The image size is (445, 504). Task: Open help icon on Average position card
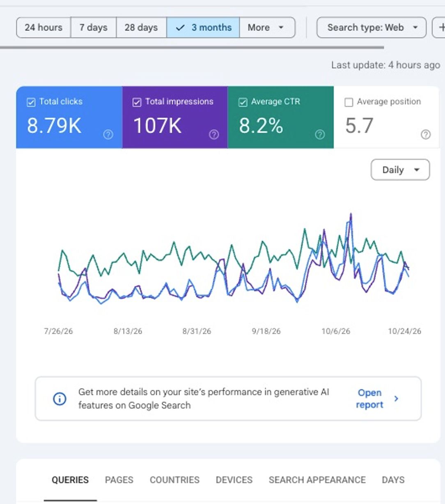(x=426, y=134)
